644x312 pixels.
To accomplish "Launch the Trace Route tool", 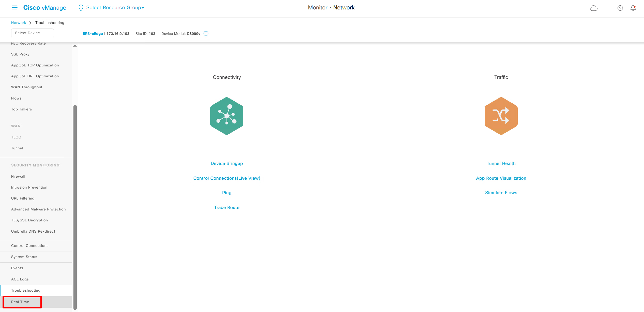I will [x=227, y=207].
